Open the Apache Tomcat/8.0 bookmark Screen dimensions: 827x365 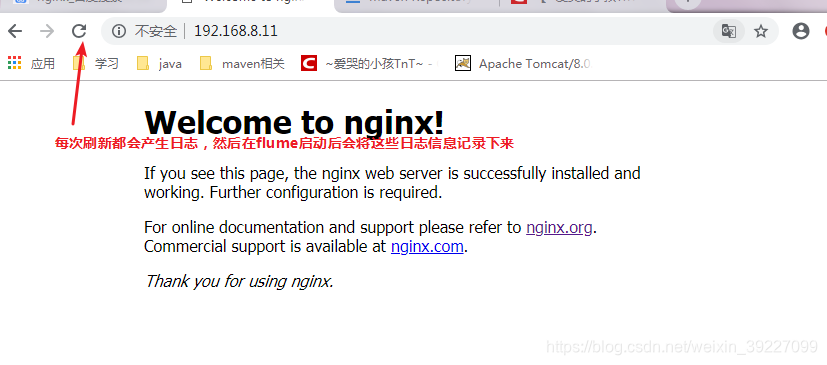(x=524, y=64)
